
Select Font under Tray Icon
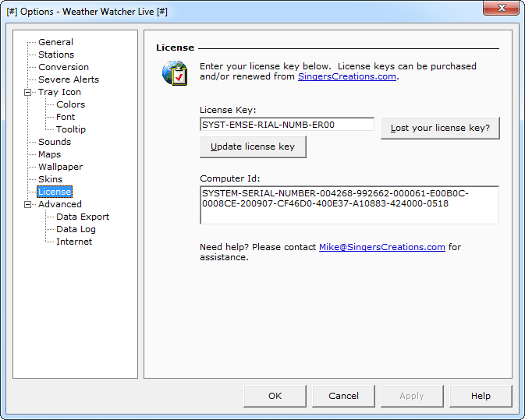66,117
